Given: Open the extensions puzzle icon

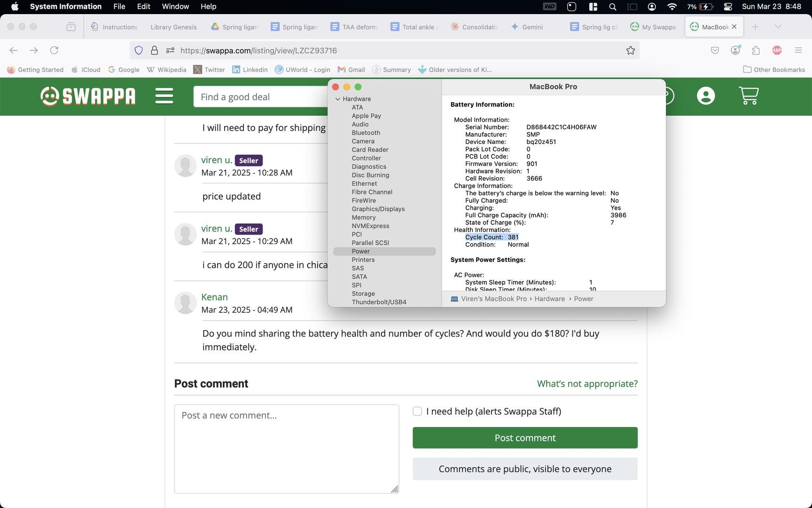Looking at the screenshot, I should 756,50.
